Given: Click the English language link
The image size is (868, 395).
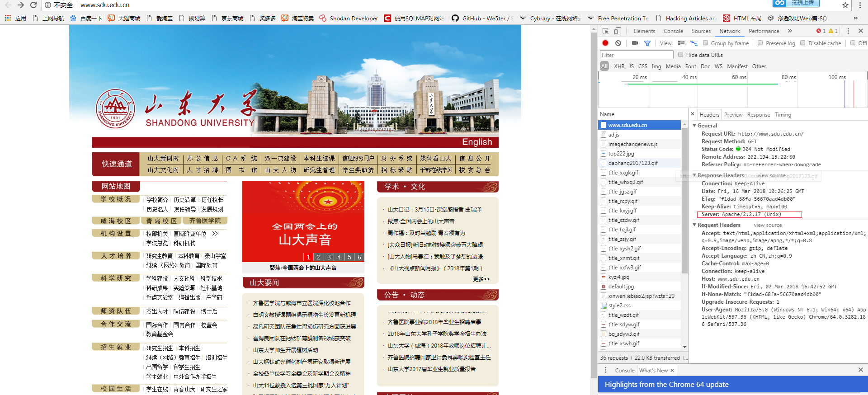Looking at the screenshot, I should point(476,142).
